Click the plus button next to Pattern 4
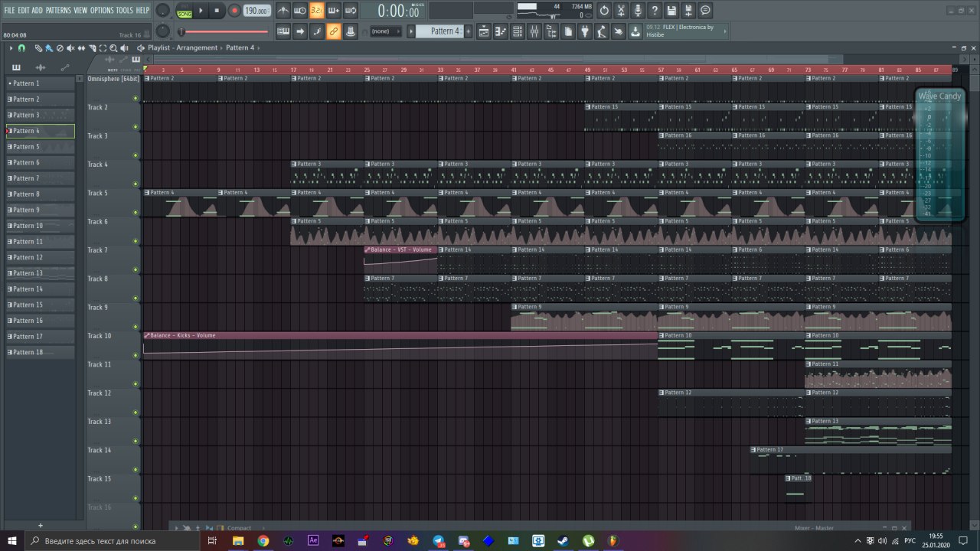The height and width of the screenshot is (551, 980). pyautogui.click(x=469, y=31)
